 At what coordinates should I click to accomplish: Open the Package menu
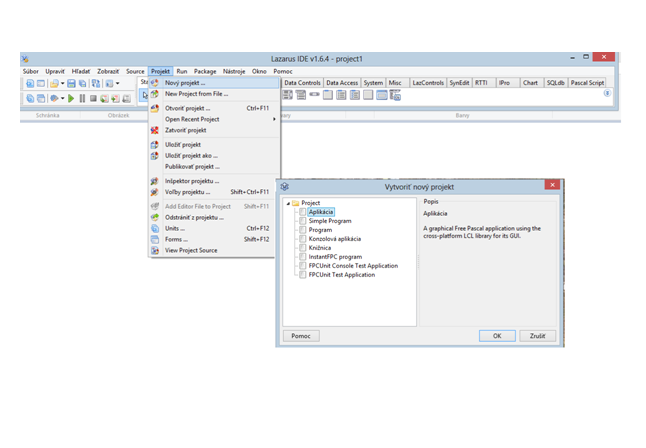coord(205,71)
